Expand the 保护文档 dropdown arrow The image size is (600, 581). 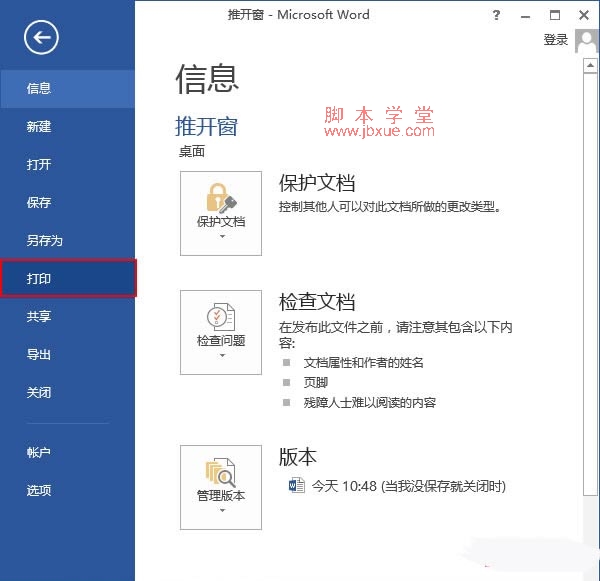222,237
